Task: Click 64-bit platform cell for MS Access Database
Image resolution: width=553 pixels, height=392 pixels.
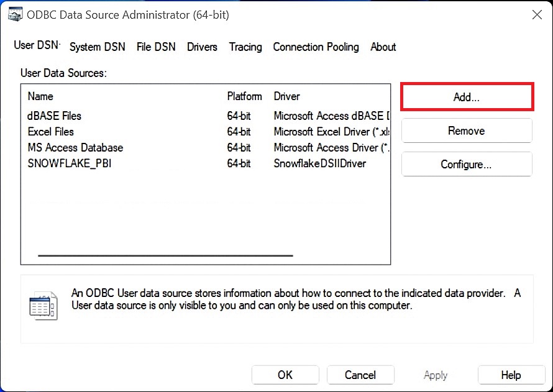Action: [239, 147]
